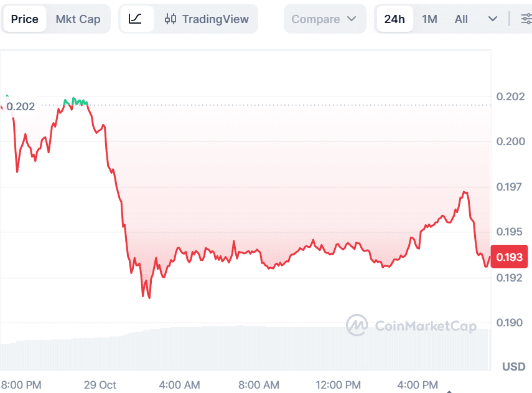Show the All time range
532x393 pixels.
(x=461, y=19)
